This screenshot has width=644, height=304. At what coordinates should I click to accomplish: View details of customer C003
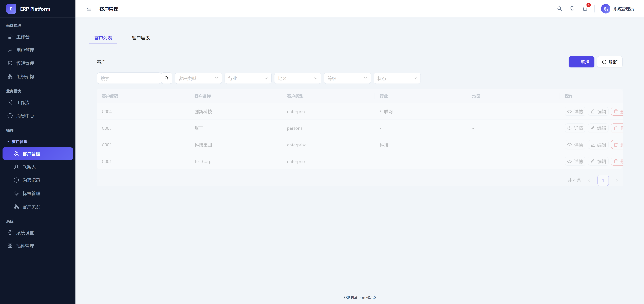[575, 128]
